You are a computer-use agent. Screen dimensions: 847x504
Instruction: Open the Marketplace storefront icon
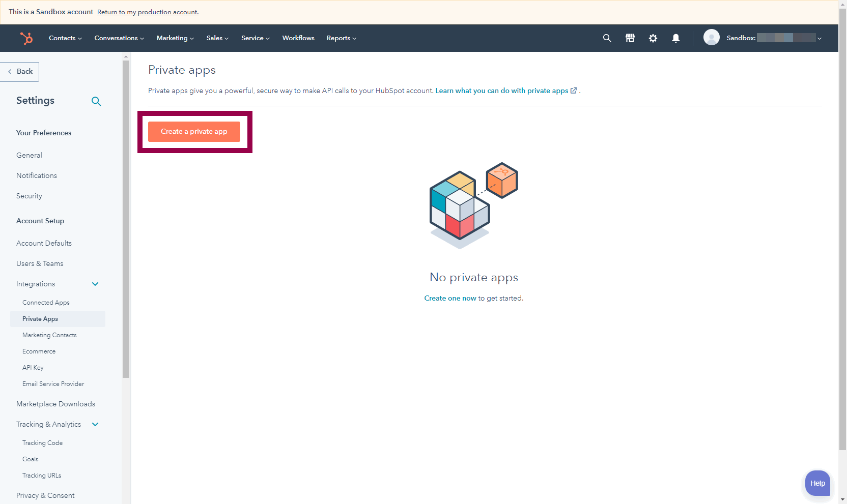tap(630, 38)
